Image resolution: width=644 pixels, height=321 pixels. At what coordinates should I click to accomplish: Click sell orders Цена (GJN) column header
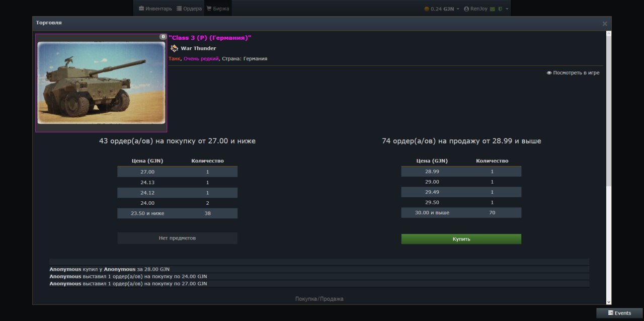coord(432,161)
